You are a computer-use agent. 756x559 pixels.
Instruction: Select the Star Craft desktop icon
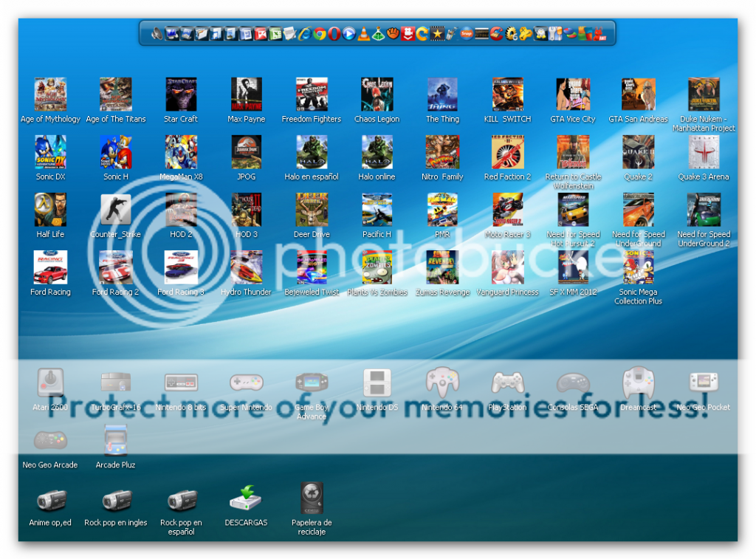pos(182,95)
